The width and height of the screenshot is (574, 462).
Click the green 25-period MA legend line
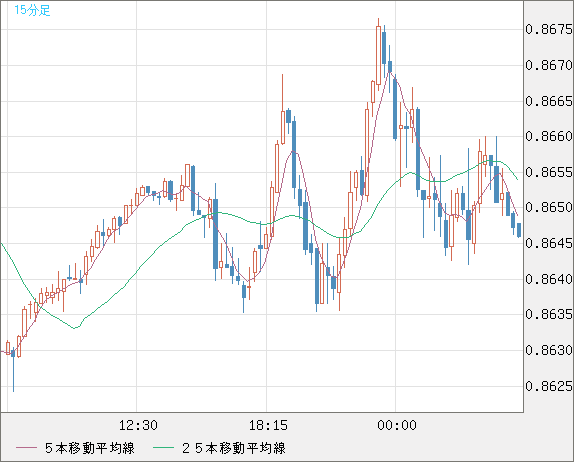(x=163, y=448)
